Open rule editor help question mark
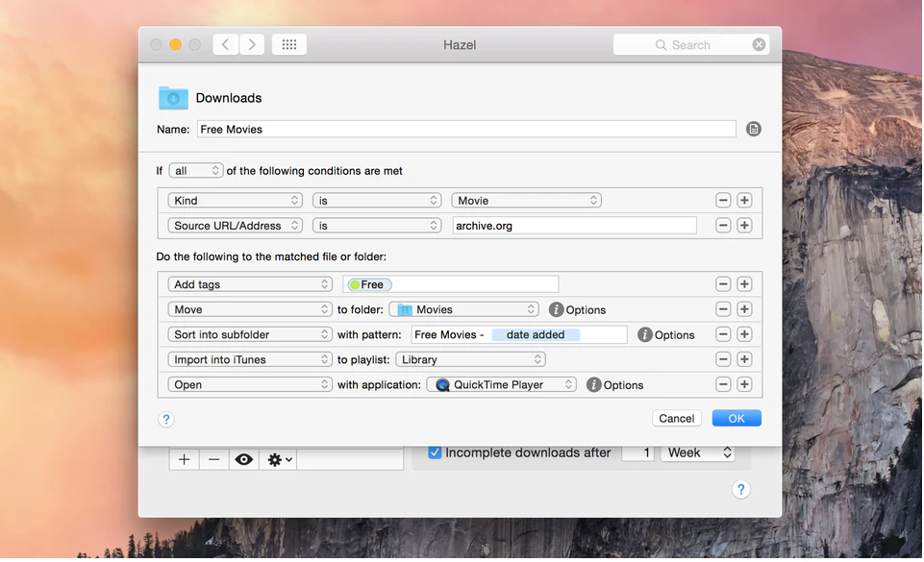 point(166,420)
